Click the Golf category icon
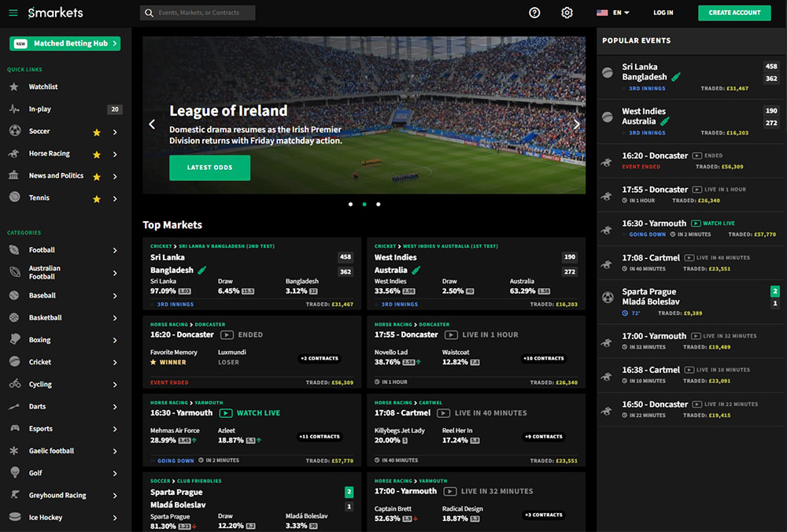 pos(15,473)
